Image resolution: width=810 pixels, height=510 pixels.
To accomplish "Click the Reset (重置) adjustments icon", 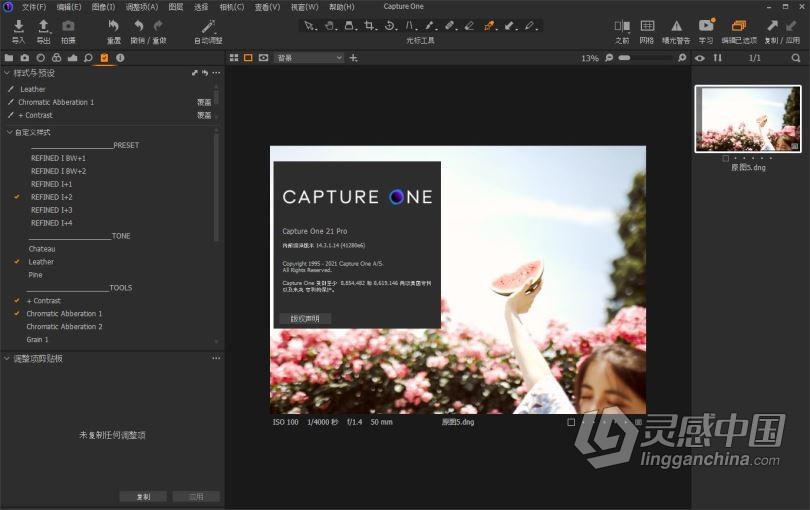I will click(x=114, y=26).
